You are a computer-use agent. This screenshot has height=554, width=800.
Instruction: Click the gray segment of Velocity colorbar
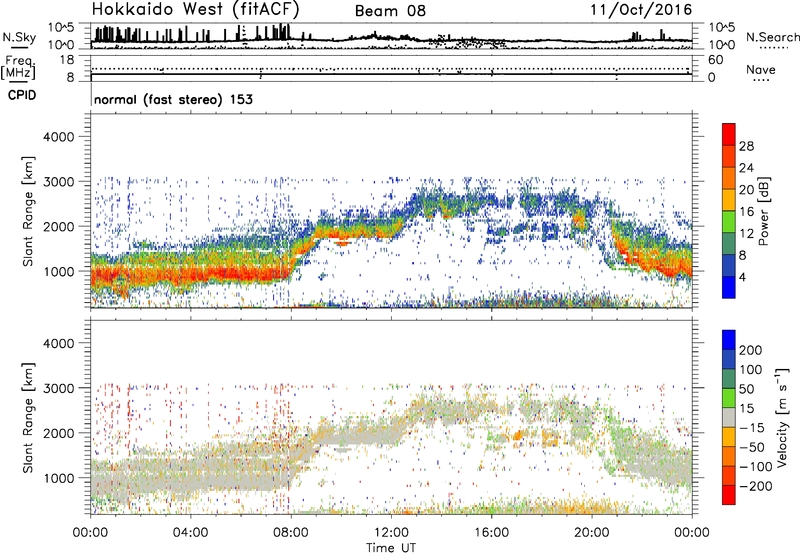(729, 417)
